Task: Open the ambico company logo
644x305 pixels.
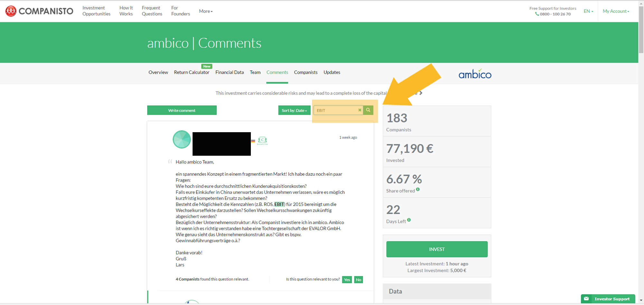Action: 475,74
